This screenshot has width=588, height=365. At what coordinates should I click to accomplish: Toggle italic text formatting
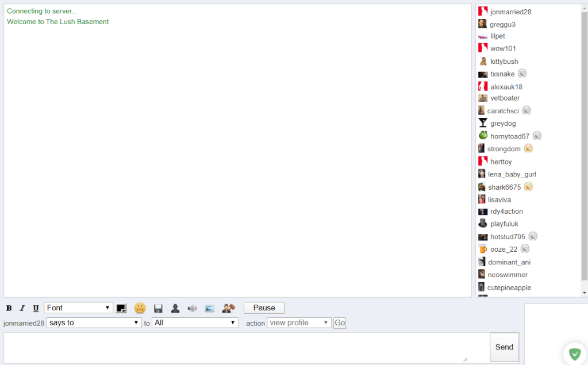(22, 308)
